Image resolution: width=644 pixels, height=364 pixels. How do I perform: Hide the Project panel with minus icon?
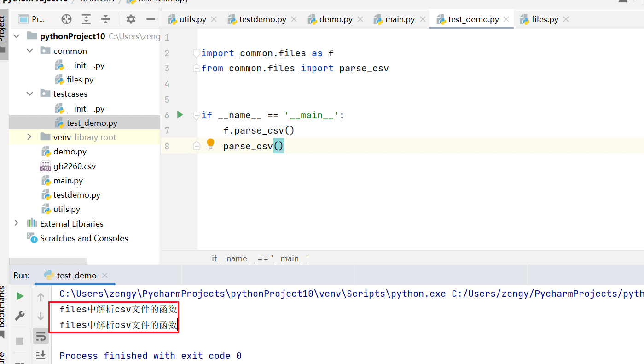(x=151, y=19)
